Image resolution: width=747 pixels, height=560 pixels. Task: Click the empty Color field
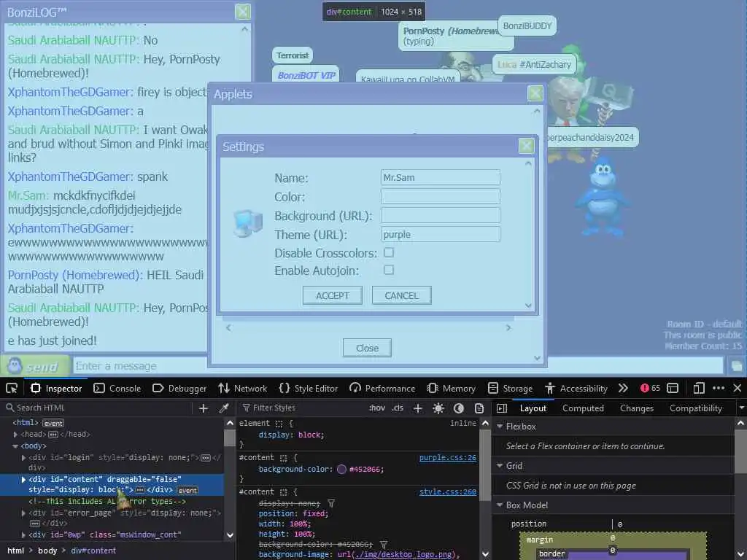pyautogui.click(x=440, y=196)
